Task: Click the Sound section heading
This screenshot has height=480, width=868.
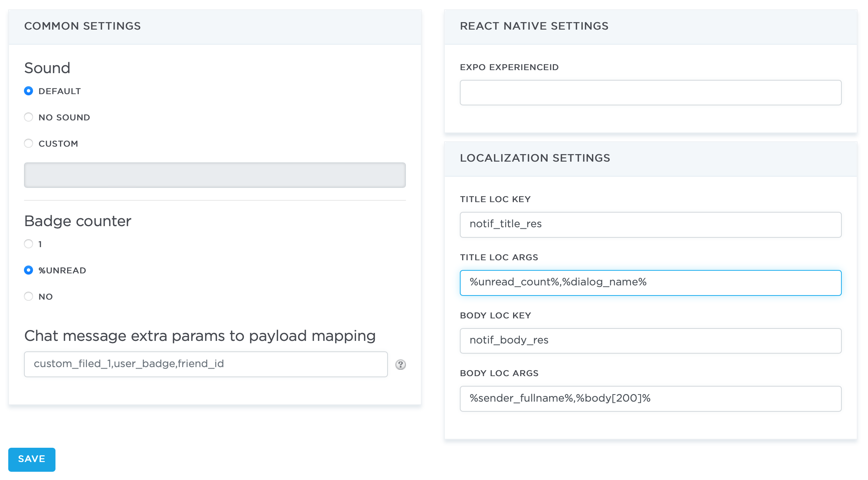Action: tap(47, 68)
